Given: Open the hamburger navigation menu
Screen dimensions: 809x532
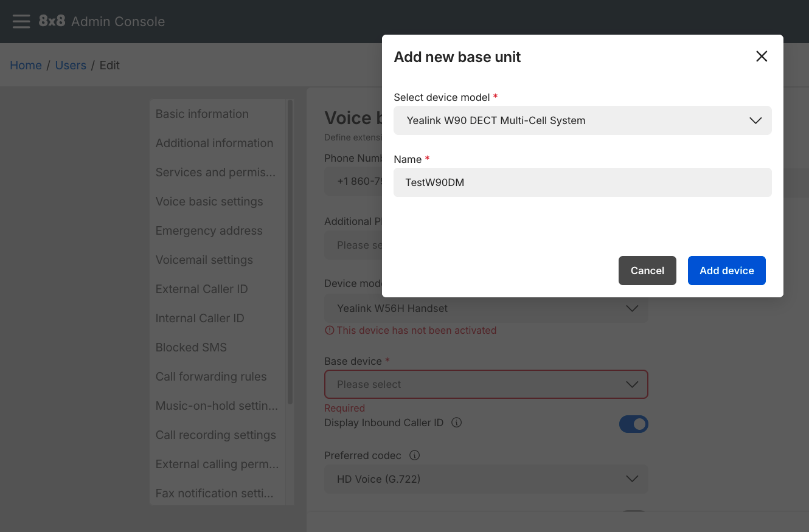Looking at the screenshot, I should coord(21,21).
